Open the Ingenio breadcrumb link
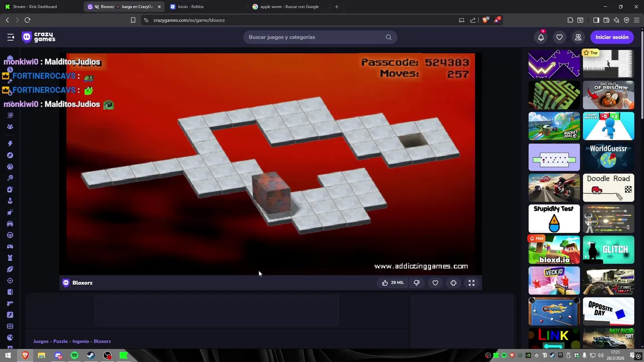 [x=80, y=341]
